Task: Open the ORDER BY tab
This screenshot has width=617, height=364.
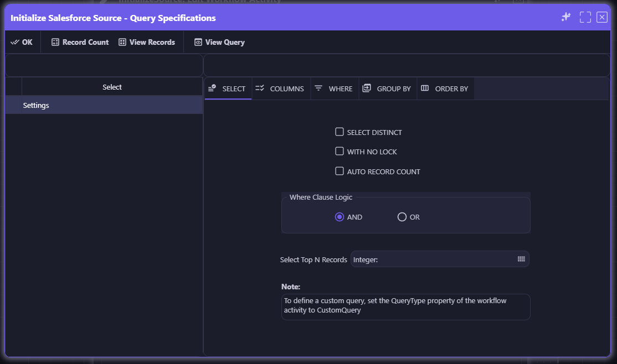Action: pos(445,89)
